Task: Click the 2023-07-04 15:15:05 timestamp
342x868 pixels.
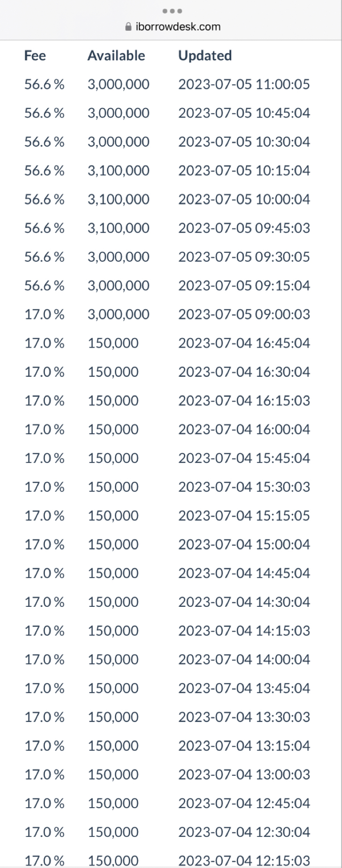Action: (x=244, y=516)
